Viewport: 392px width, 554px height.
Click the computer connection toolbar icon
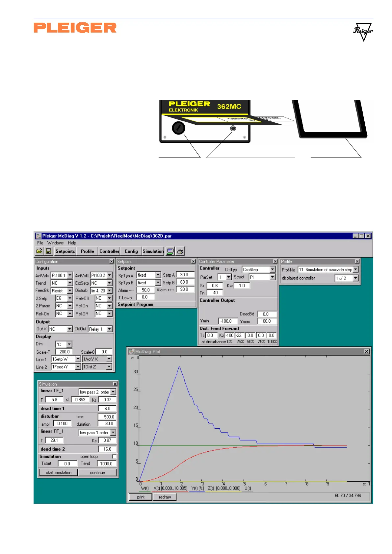(170, 251)
